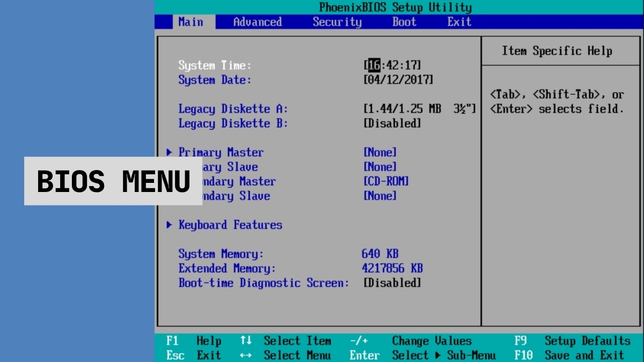The height and width of the screenshot is (362, 644).
Task: Click the F1 Help hint
Action: 194,341
